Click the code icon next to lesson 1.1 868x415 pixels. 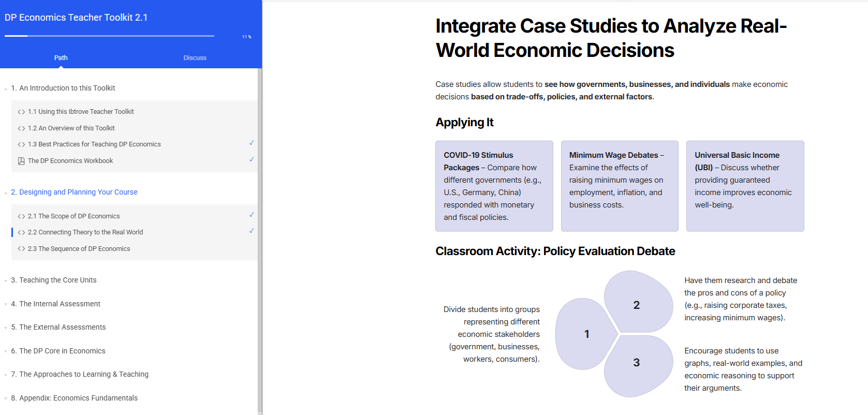coord(21,112)
